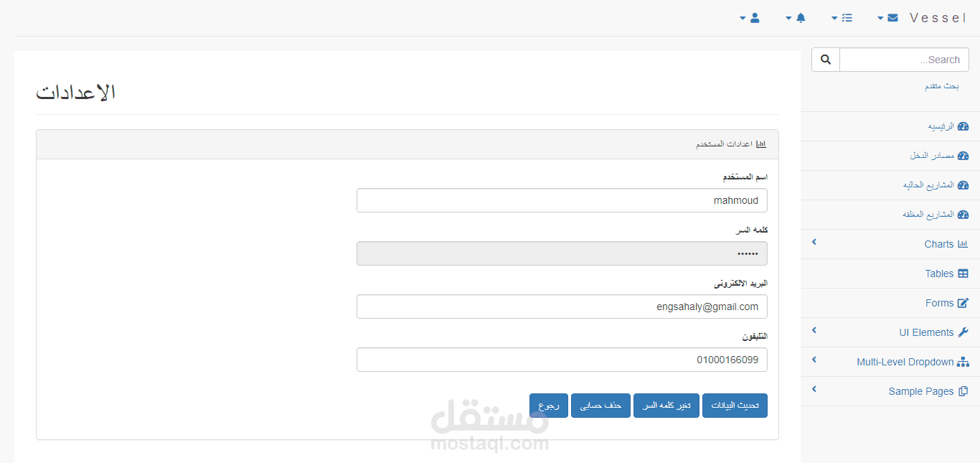Click the bar chart icon beside Charts
This screenshot has height=463, width=980.
click(963, 244)
